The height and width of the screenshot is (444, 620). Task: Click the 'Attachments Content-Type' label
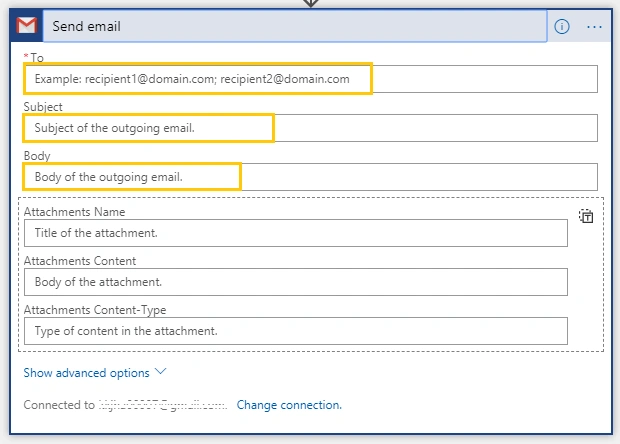tap(95, 310)
